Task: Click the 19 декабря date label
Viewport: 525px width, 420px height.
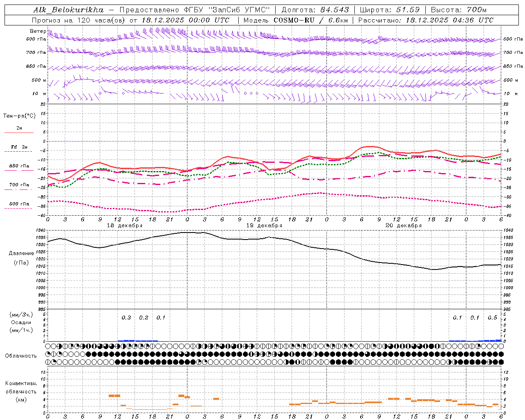Action: pos(264,226)
